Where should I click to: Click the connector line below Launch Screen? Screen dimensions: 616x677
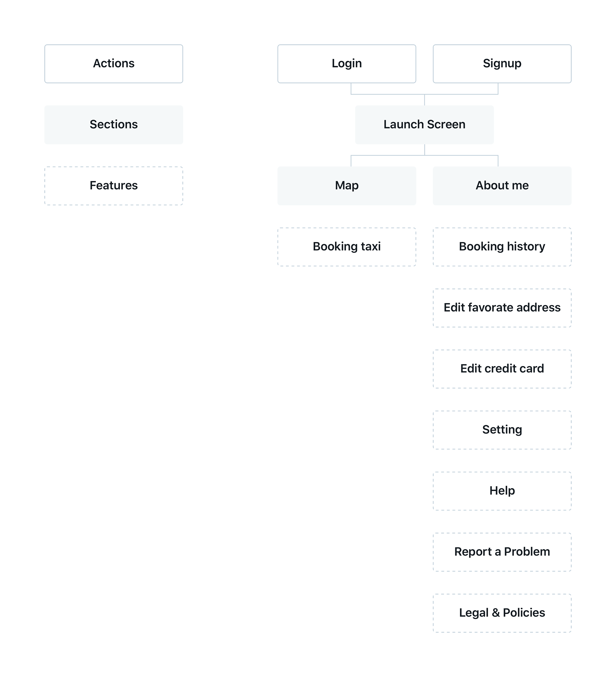click(x=424, y=155)
